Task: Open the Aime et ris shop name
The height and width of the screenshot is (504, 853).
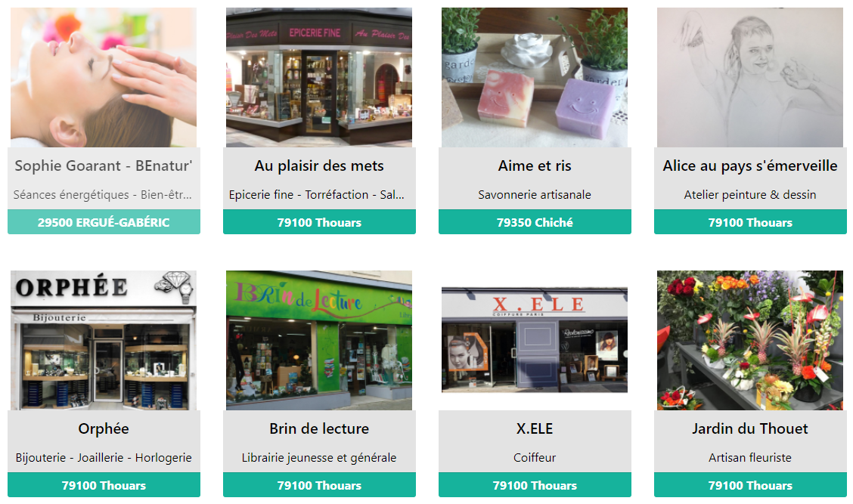Action: pos(535,165)
